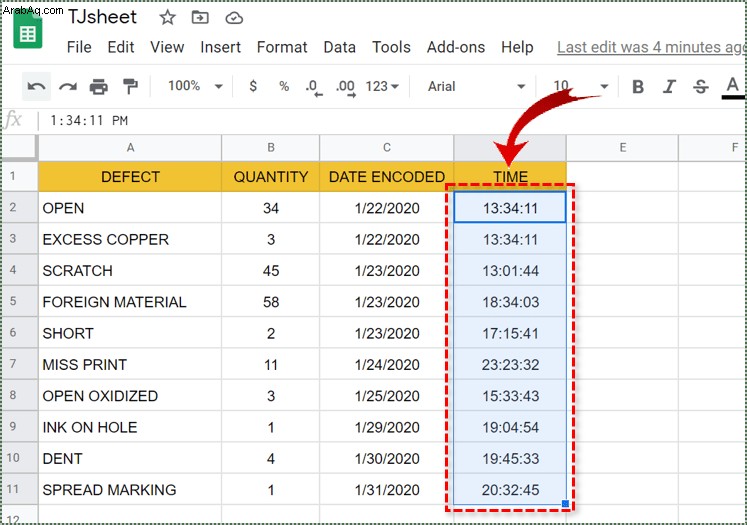Open the View menu
The height and width of the screenshot is (525, 747).
coord(167,47)
